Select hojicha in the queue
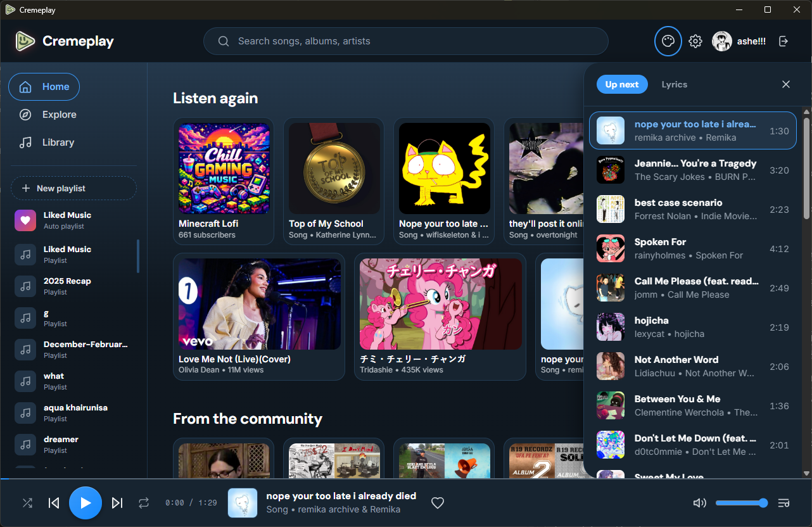Screen dimensions: 812x527 click(692, 327)
